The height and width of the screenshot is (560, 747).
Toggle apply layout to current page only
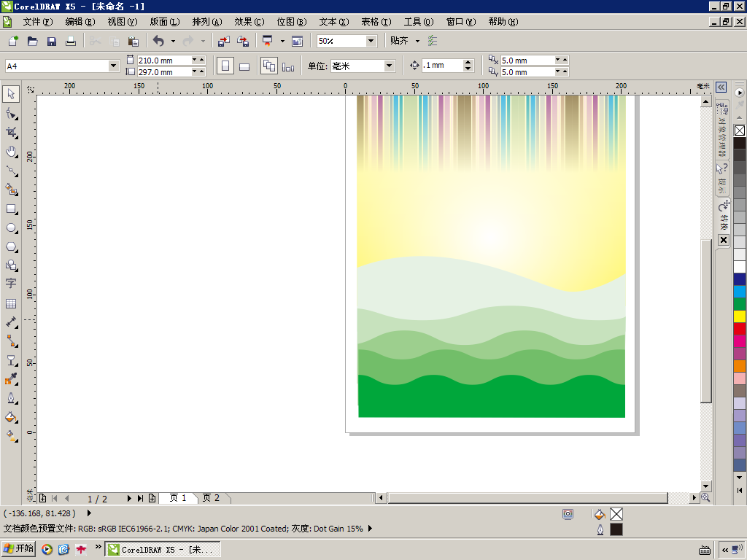tap(288, 66)
